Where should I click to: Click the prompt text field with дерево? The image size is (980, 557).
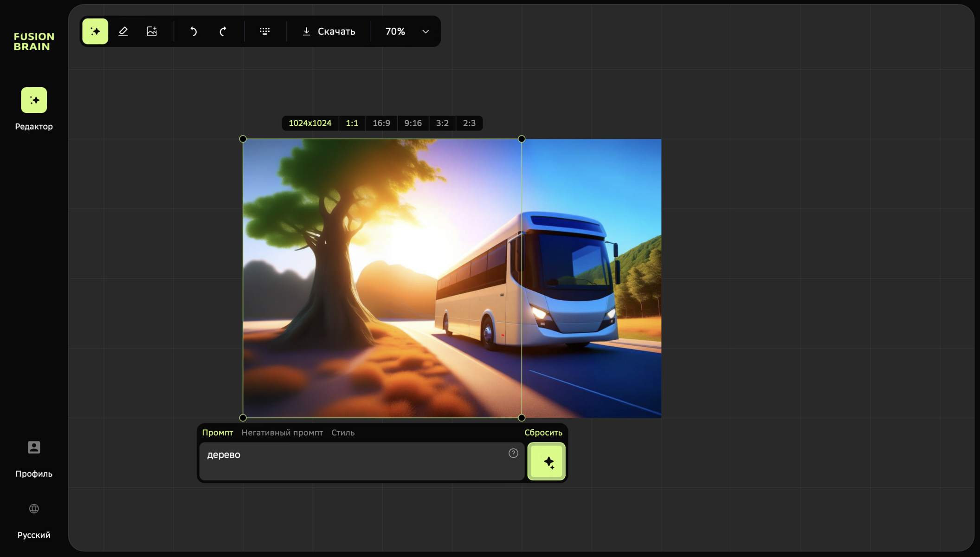pyautogui.click(x=353, y=461)
